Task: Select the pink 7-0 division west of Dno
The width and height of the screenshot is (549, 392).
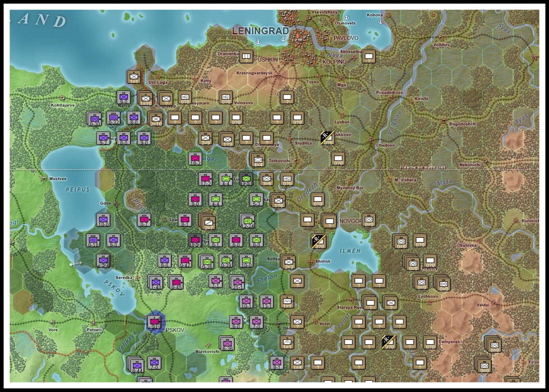Action: (256, 322)
